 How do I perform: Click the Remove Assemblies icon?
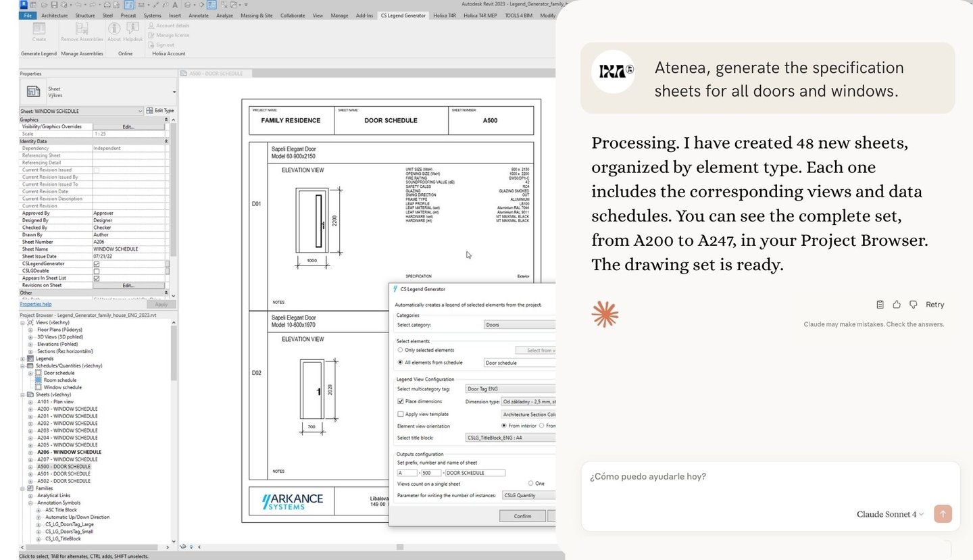coord(82,28)
